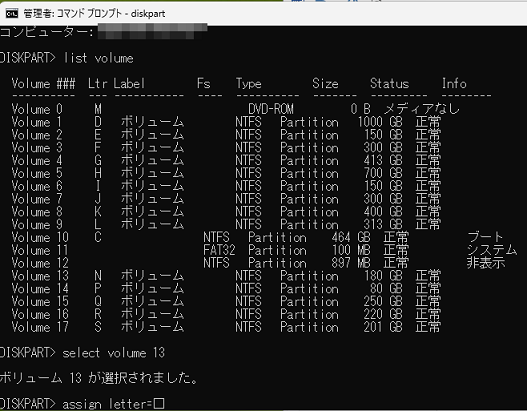Click 'Volume 13' row label
The height and width of the screenshot is (411, 527).
pyautogui.click(x=40, y=276)
